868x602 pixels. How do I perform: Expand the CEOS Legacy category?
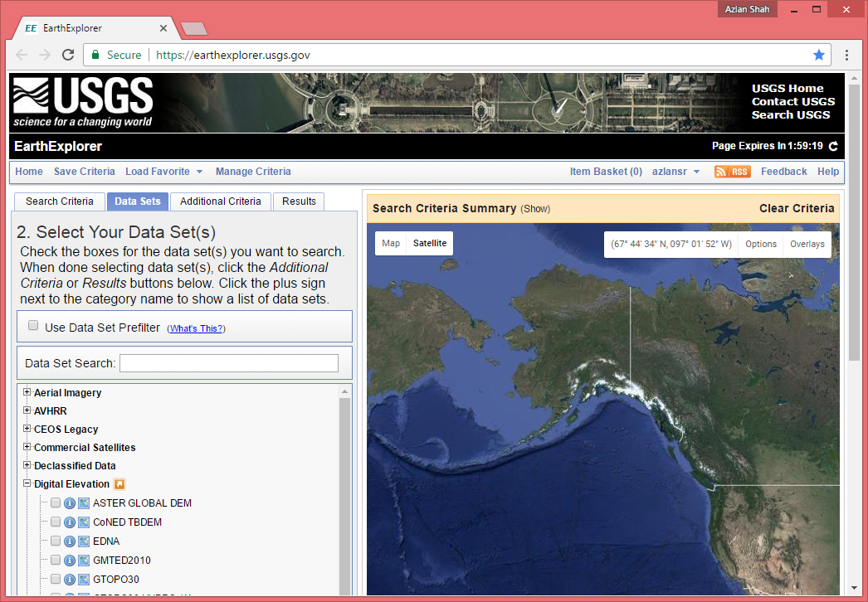point(27,428)
